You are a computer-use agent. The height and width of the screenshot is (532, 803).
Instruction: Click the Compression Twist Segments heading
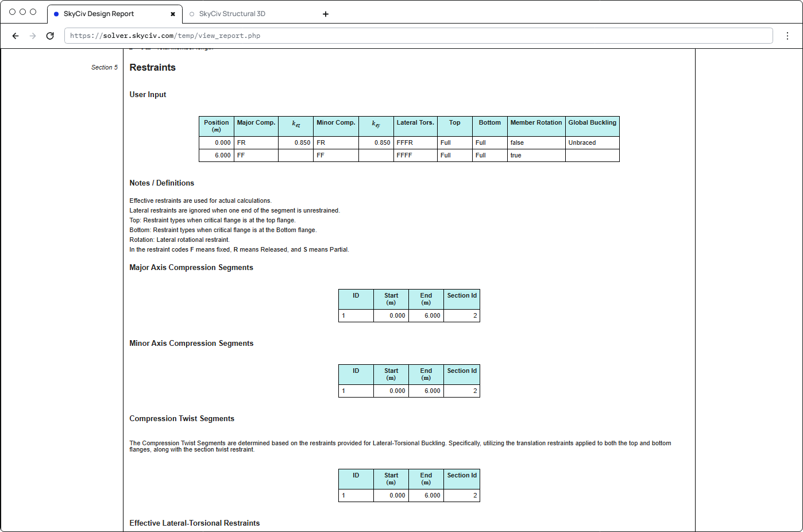pyautogui.click(x=182, y=419)
